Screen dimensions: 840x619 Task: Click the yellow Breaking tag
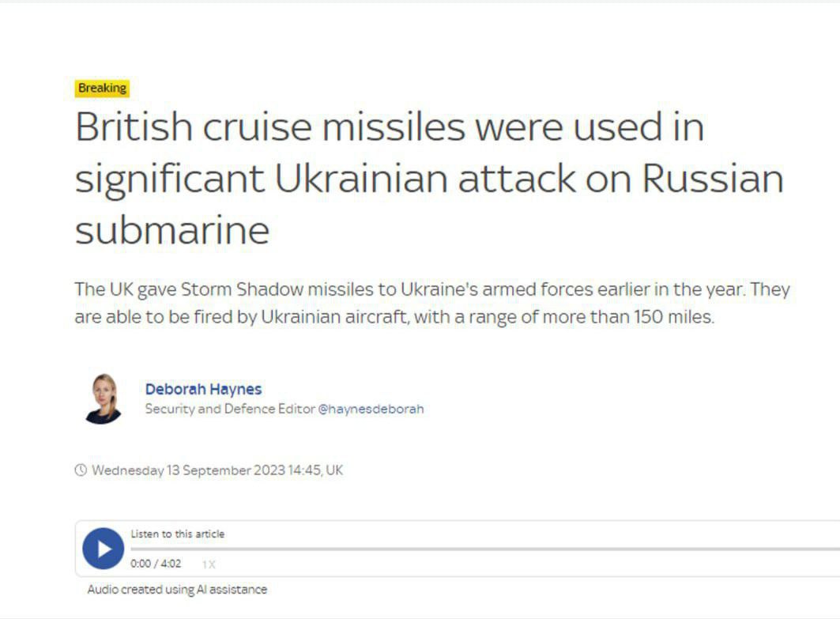tap(102, 88)
